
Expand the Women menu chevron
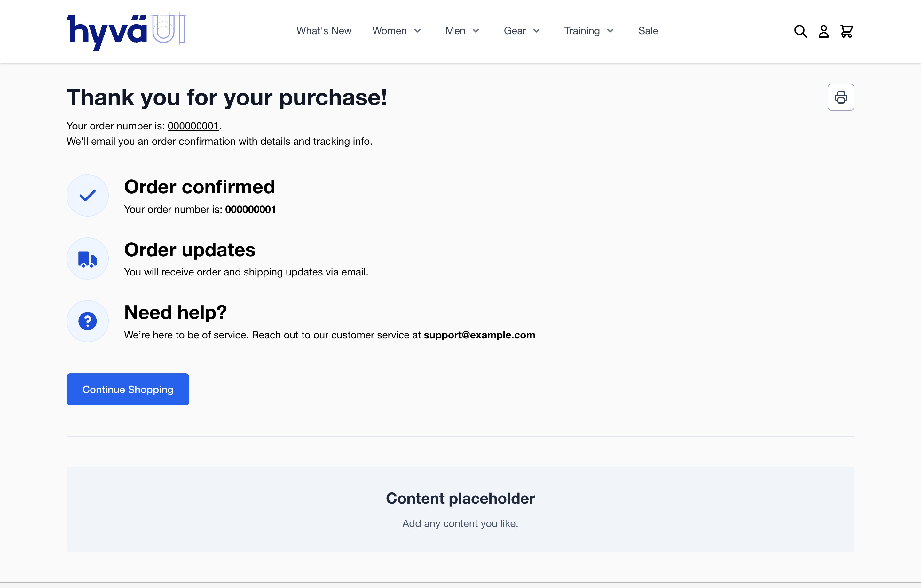point(417,31)
